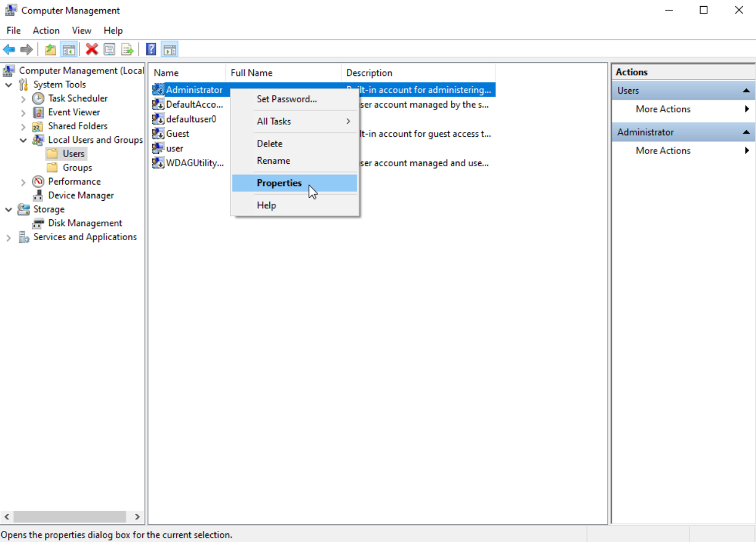The image size is (756, 542).
Task: Choose Delete from context menu
Action: (295, 144)
